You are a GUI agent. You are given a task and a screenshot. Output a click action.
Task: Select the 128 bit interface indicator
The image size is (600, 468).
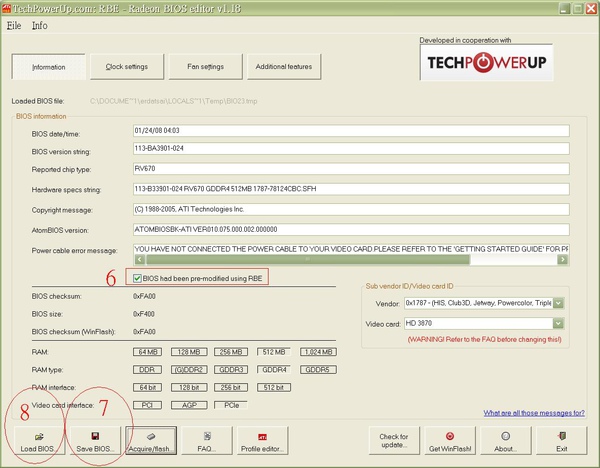189,387
